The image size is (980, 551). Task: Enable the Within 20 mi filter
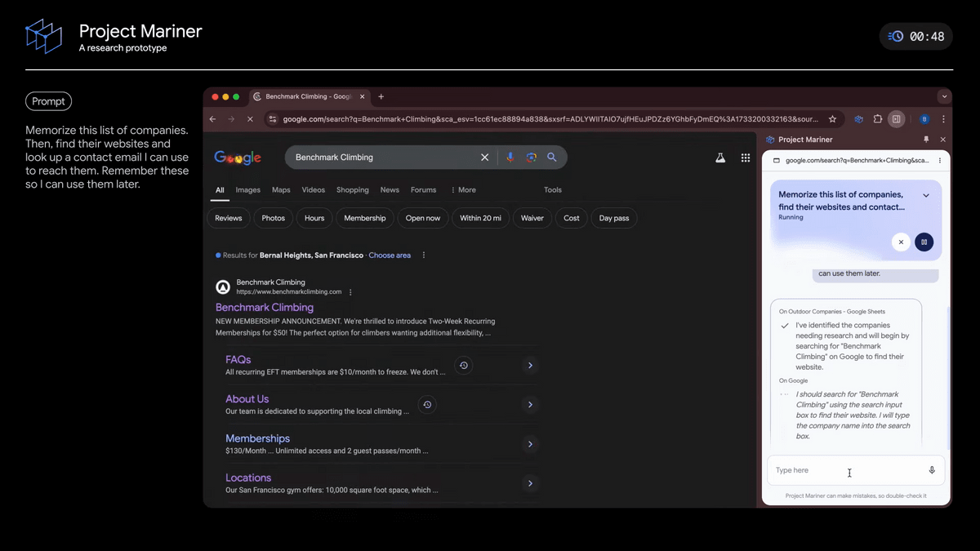click(x=480, y=217)
